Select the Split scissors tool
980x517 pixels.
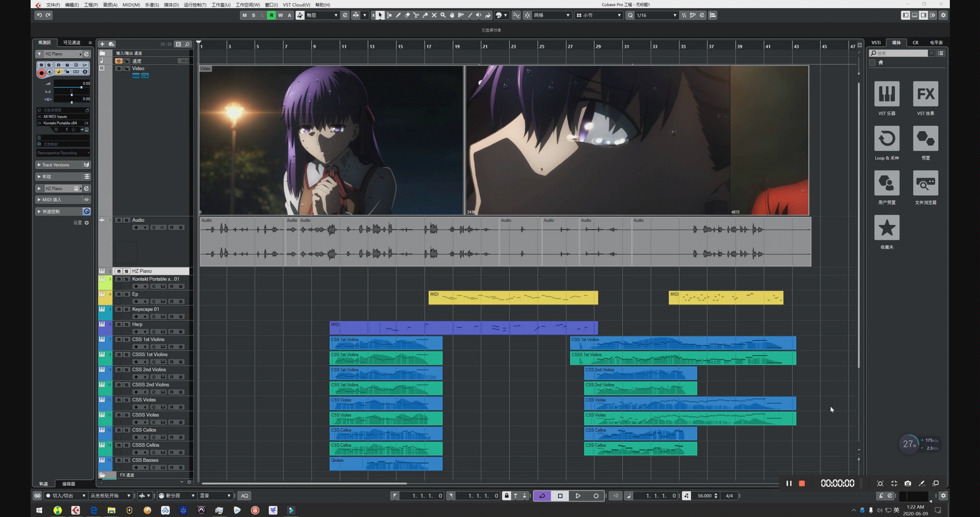tap(416, 15)
